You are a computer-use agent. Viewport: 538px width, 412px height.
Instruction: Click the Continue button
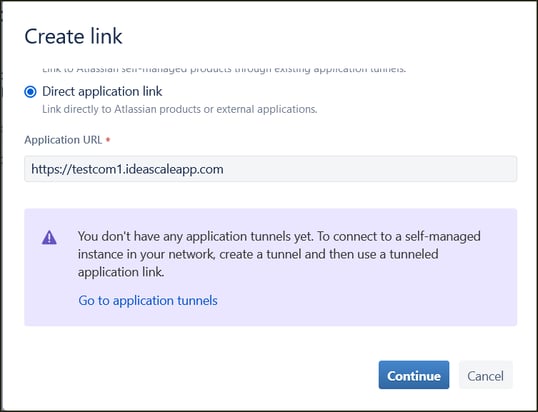(414, 375)
